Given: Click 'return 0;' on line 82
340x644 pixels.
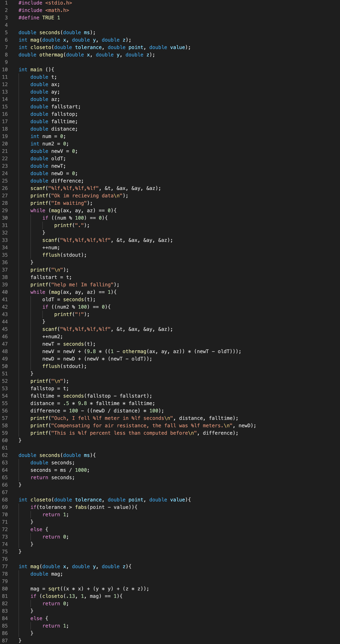Looking at the screenshot, I should click(55, 603).
